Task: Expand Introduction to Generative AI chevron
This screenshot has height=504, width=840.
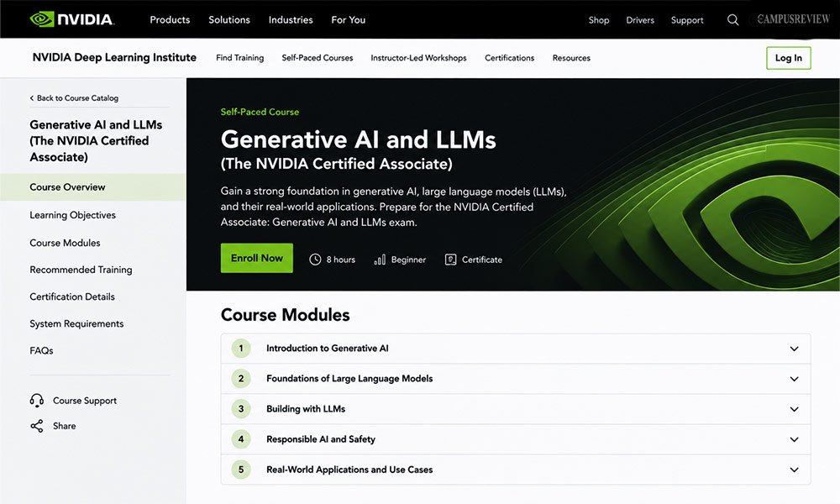Action: 794,349
